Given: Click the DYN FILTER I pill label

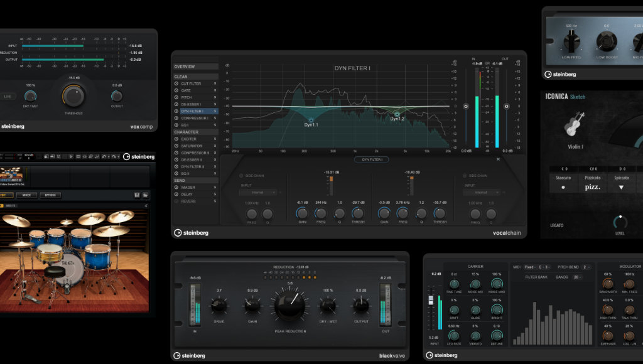Looking at the screenshot, I should 372,159.
